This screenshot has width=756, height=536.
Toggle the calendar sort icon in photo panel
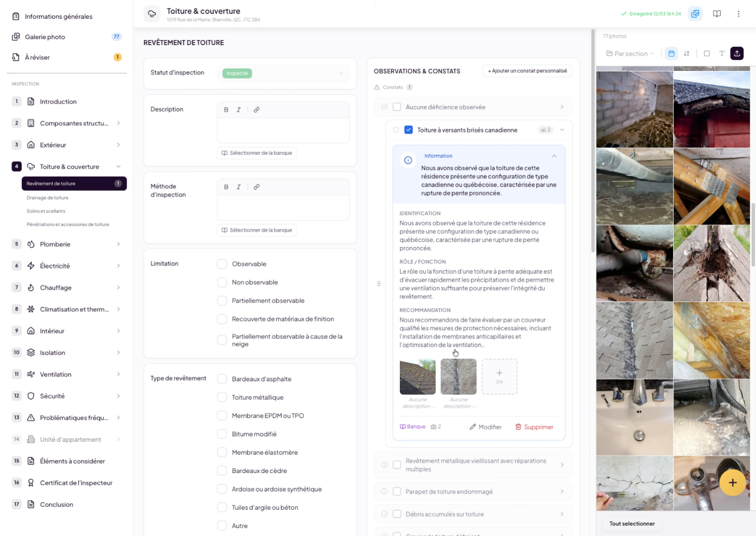tap(671, 54)
